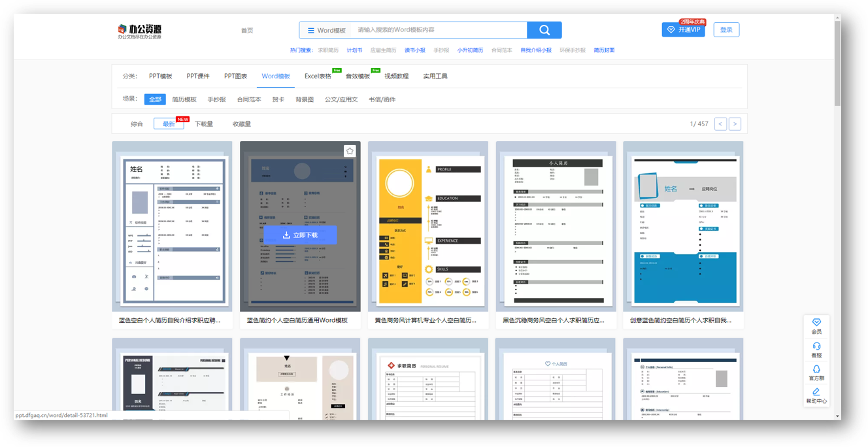Open the 求职简历 table-style template thumbnail
Viewport: 868px width, 447px height.
pyautogui.click(x=428, y=379)
